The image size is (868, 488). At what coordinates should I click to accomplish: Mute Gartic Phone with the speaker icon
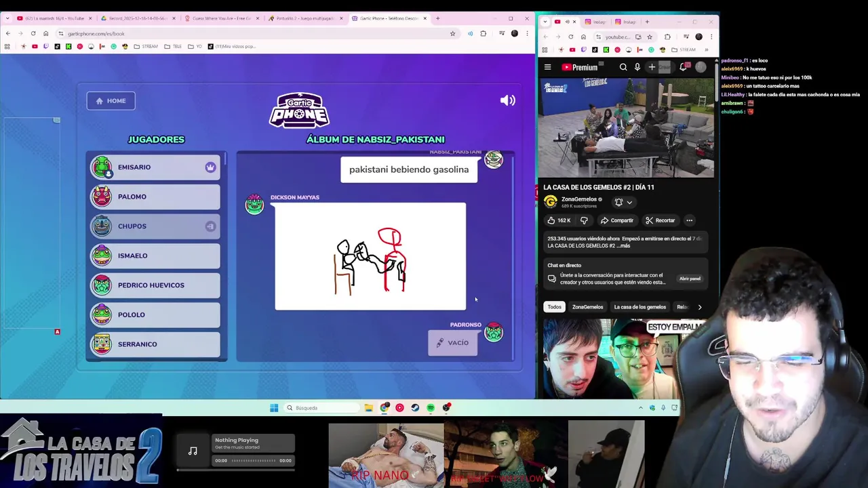tap(507, 100)
